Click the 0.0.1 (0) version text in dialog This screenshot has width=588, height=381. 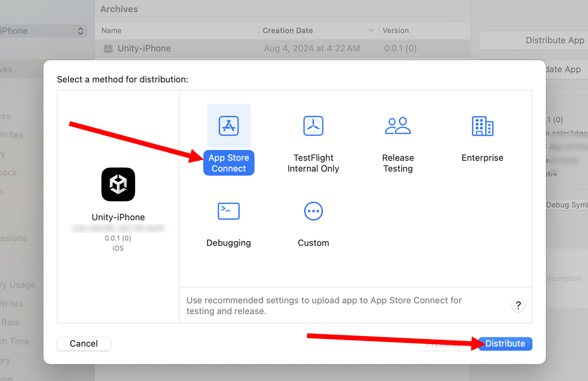pos(118,238)
